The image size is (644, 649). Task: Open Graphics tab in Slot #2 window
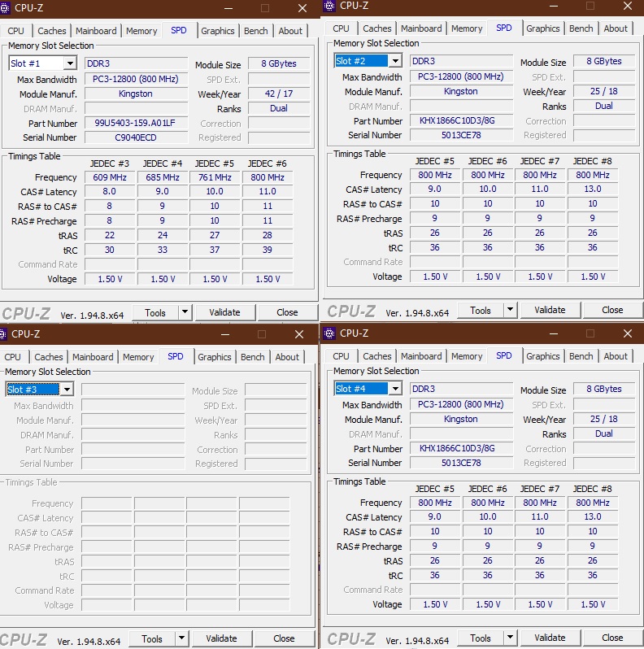543,28
